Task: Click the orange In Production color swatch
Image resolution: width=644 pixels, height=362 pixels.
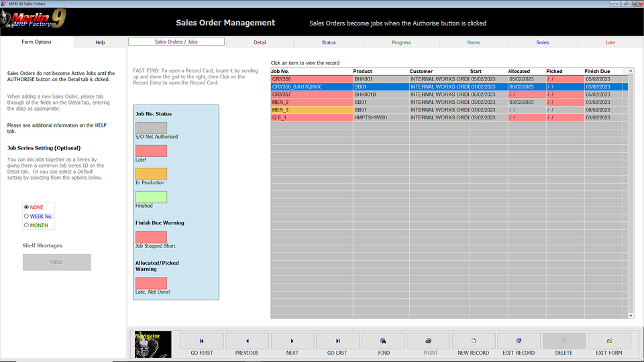Action: 151,174
